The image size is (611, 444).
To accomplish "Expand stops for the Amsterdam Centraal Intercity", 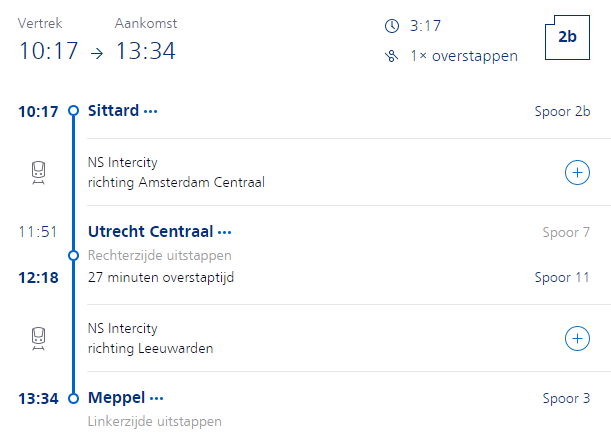I will [x=577, y=173].
